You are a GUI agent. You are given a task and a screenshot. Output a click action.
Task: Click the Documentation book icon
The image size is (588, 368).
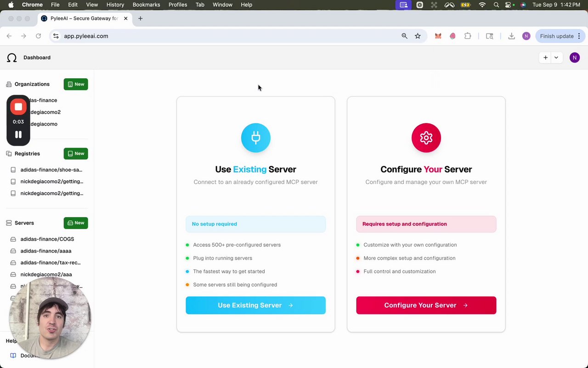[13, 356]
